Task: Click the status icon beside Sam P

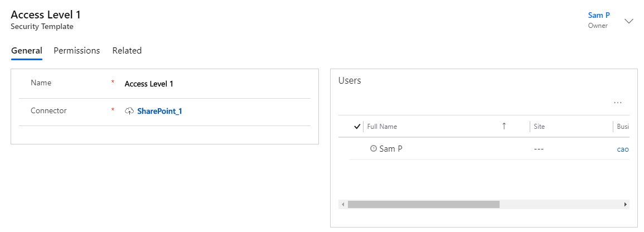Action: point(374,149)
